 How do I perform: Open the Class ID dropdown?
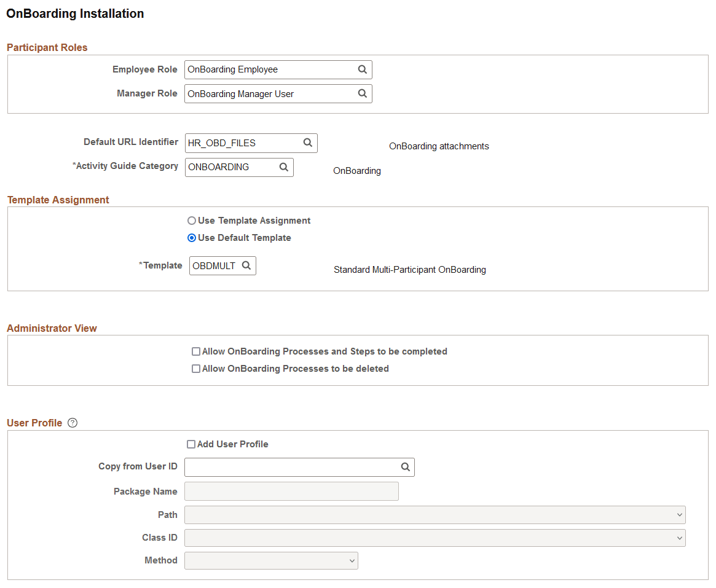(679, 538)
